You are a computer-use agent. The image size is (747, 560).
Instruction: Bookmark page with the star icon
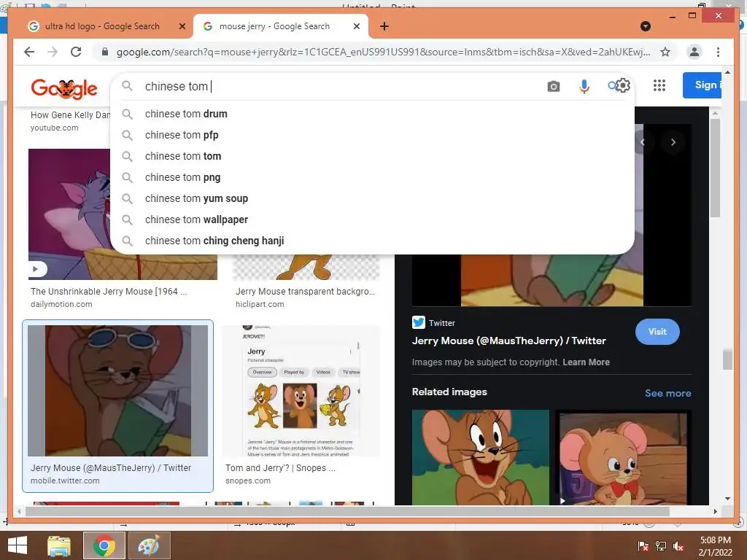665,52
